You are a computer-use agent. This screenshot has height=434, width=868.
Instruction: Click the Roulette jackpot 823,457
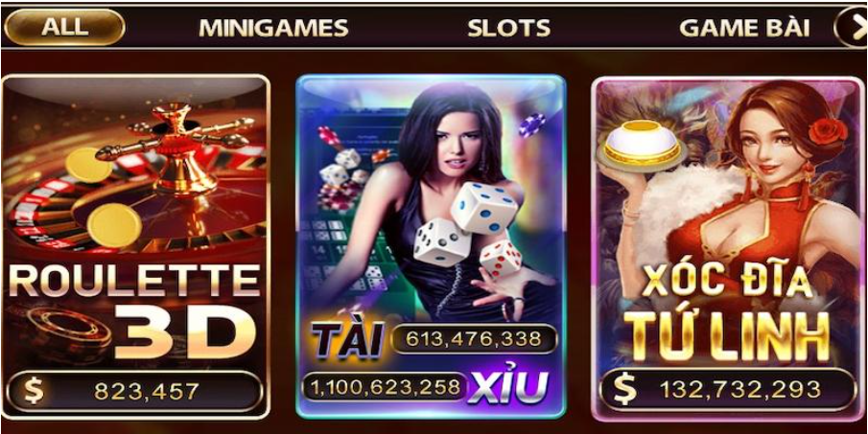click(x=147, y=392)
